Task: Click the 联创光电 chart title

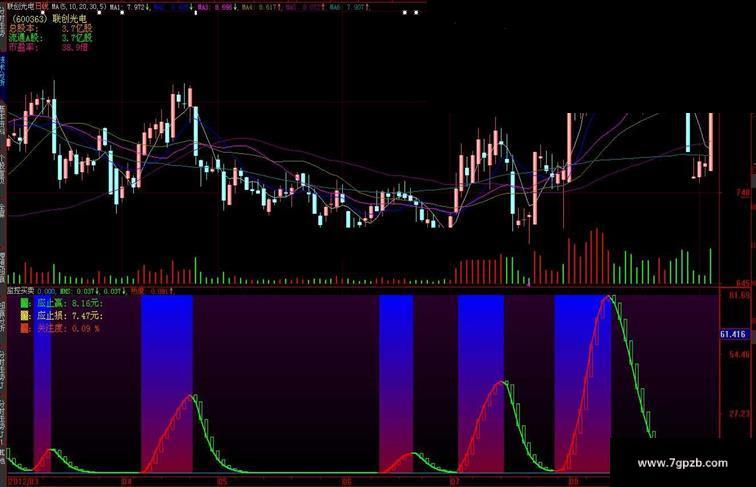Action: click(x=21, y=7)
